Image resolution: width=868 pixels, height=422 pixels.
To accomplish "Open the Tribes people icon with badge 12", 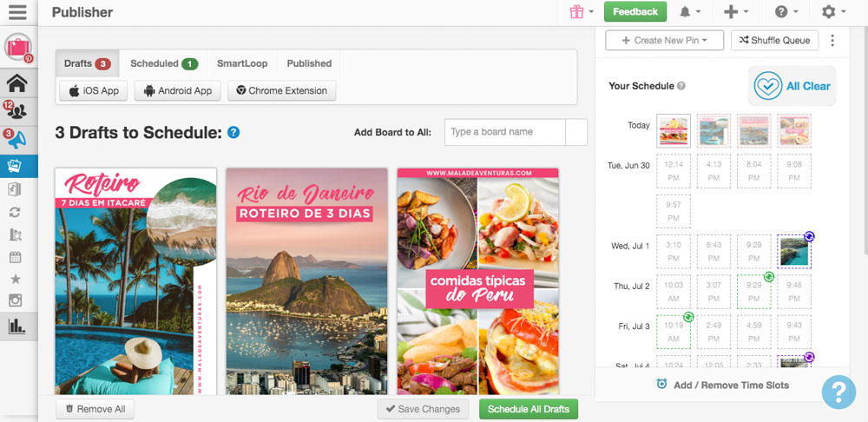I will click(x=16, y=111).
